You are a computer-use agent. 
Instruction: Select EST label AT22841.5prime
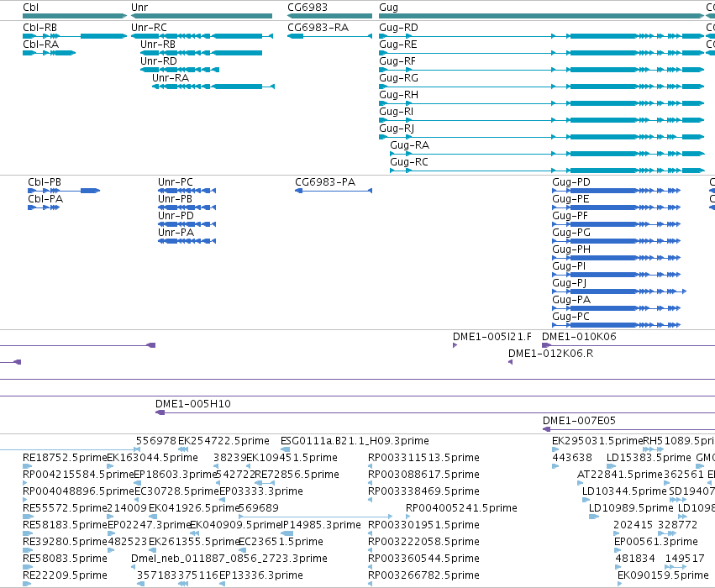tap(620, 475)
